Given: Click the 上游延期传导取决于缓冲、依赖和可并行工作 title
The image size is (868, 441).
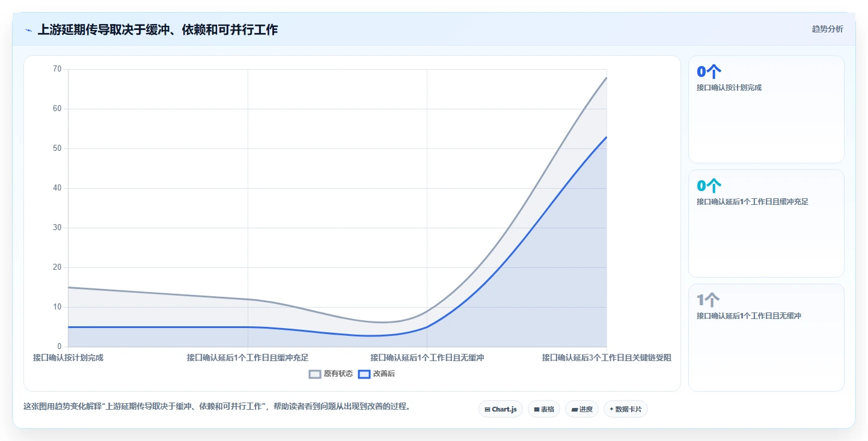Looking at the screenshot, I should 157,29.
